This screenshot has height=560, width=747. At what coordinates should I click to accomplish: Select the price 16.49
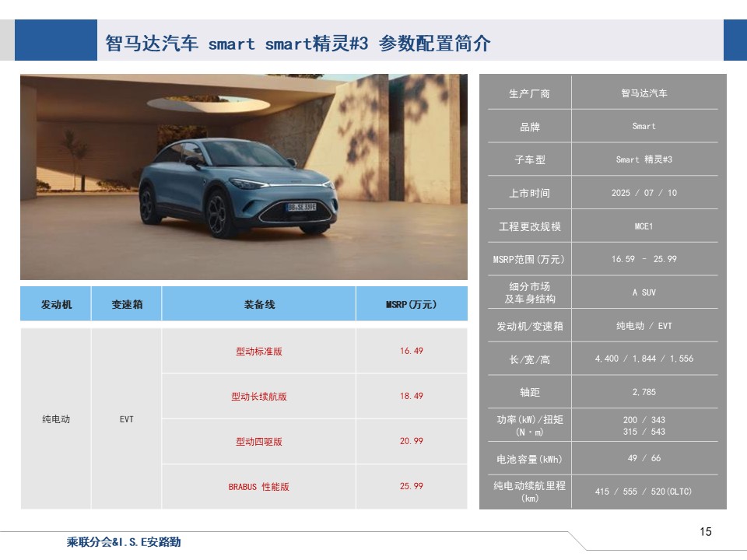pos(411,351)
